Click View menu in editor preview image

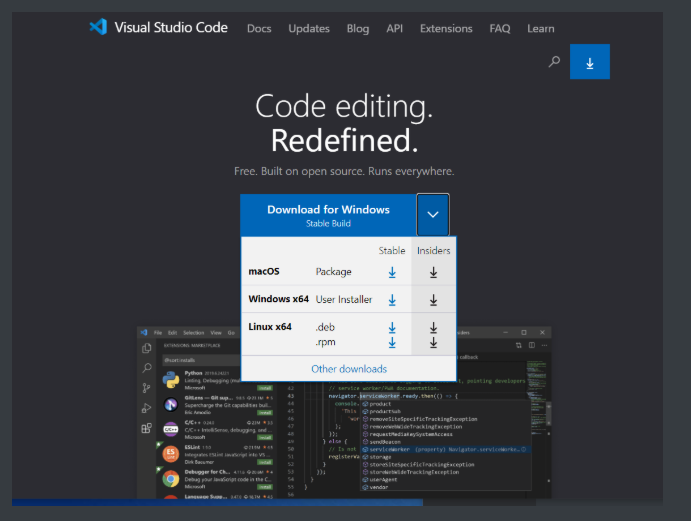pos(216,333)
